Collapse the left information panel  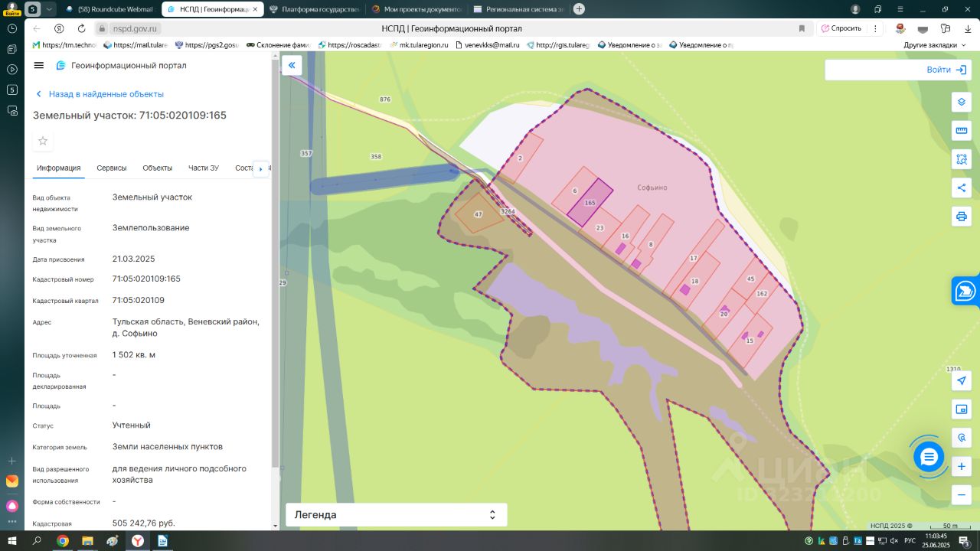292,66
